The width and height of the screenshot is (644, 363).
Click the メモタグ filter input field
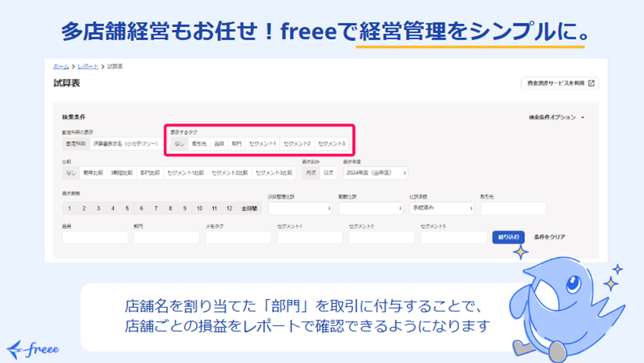pos(238,237)
